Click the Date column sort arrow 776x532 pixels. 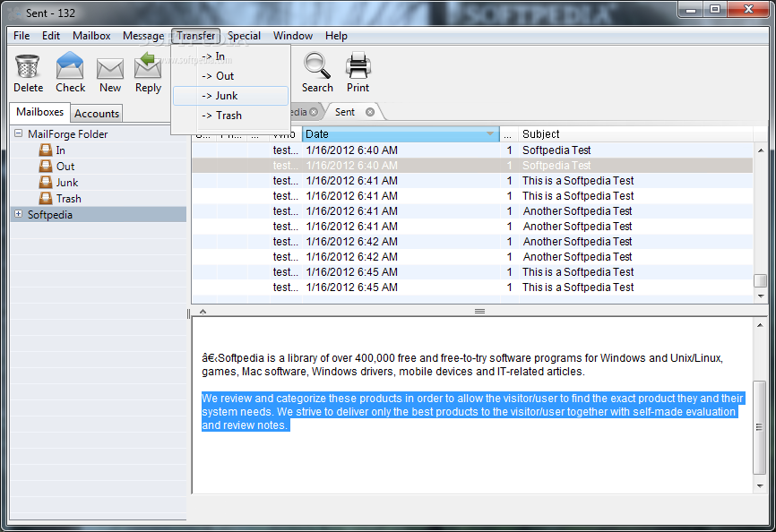[x=490, y=134]
